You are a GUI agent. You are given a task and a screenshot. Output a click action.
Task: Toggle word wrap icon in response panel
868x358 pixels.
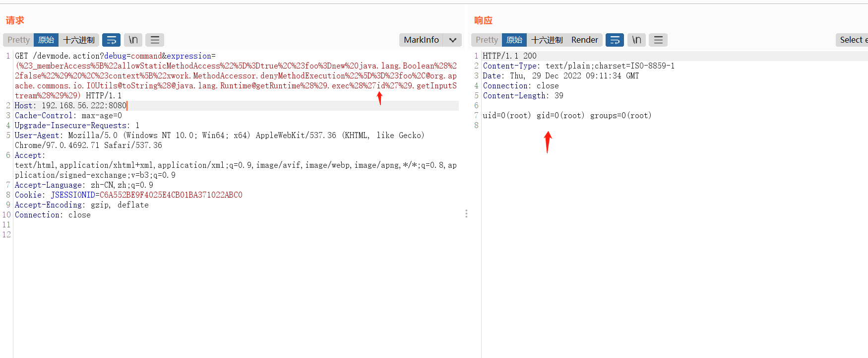pyautogui.click(x=615, y=40)
